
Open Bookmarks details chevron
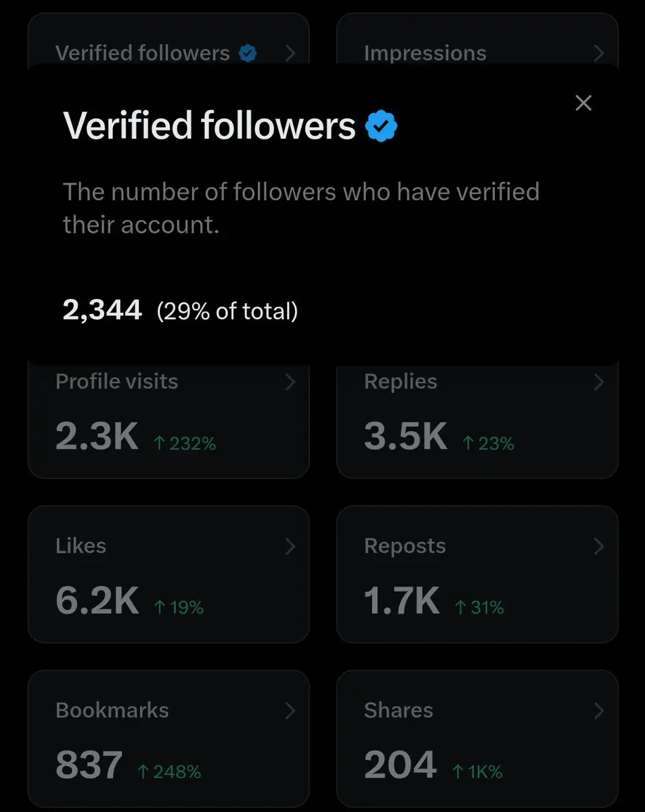tap(290, 710)
